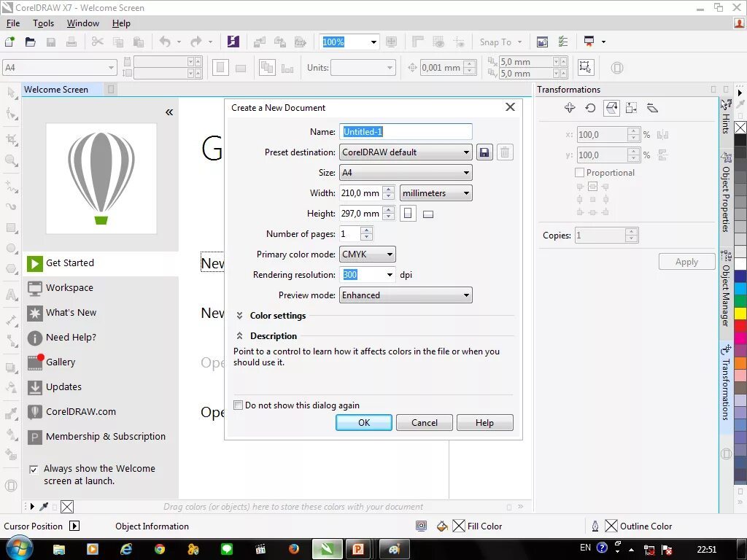Viewport: 747px width, 560px height.
Task: Click the Redo arrow icon
Action: click(x=196, y=42)
